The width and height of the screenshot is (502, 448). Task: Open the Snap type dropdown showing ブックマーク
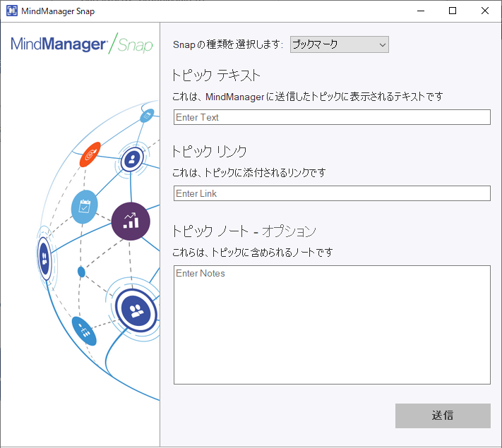(340, 44)
